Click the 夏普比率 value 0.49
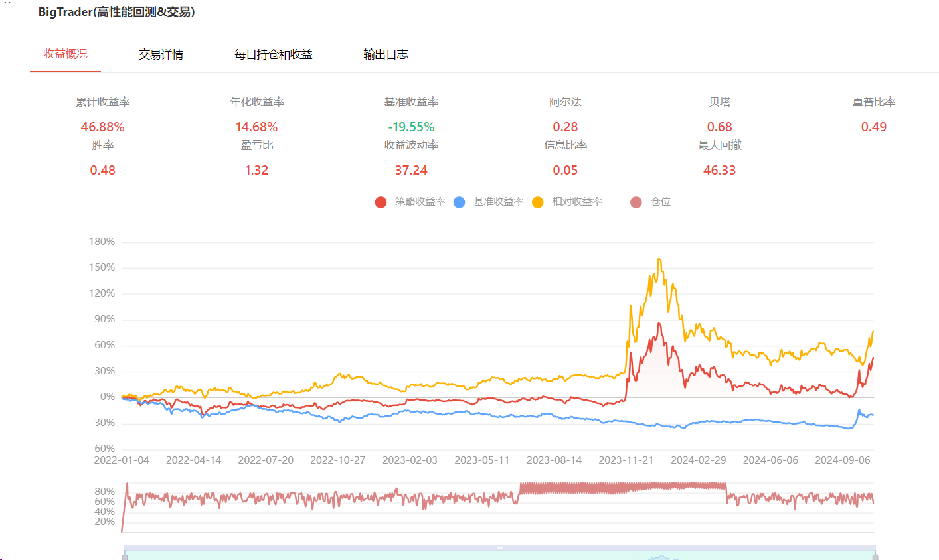Screen dimensions: 939x560 pos(874,127)
